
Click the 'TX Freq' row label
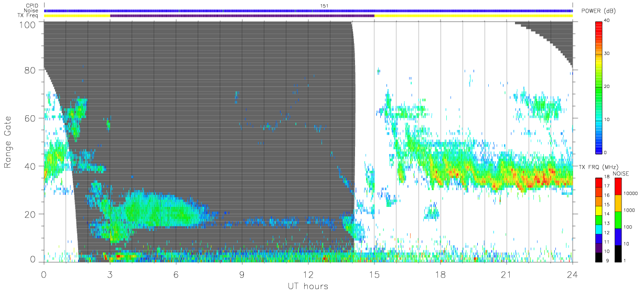coord(28,15)
